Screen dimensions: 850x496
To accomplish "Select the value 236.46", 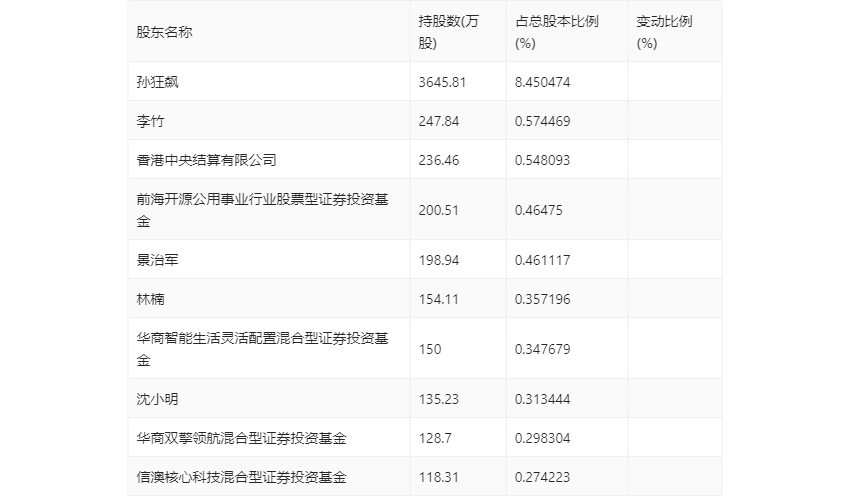I will pos(439,160).
